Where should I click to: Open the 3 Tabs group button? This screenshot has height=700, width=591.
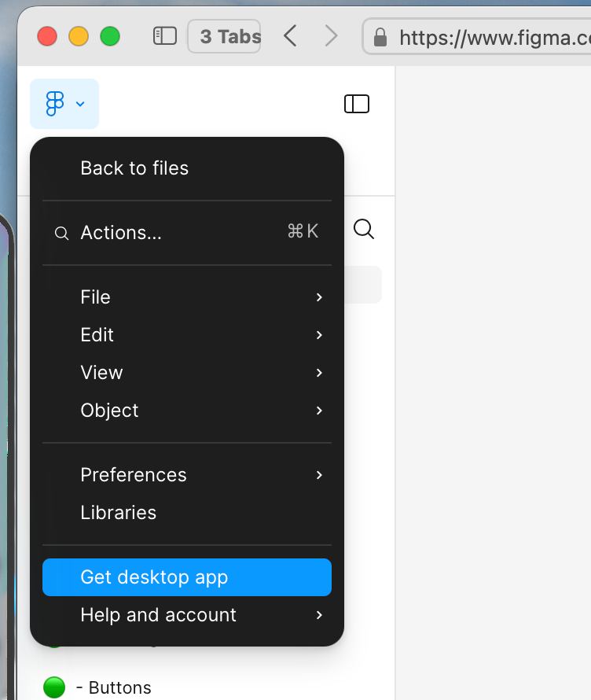click(224, 36)
